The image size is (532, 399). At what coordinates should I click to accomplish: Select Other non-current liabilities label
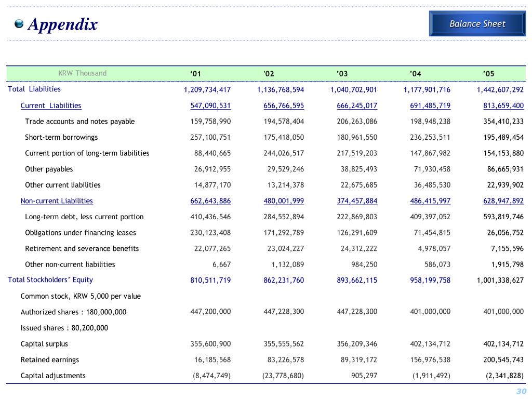pyautogui.click(x=70, y=264)
